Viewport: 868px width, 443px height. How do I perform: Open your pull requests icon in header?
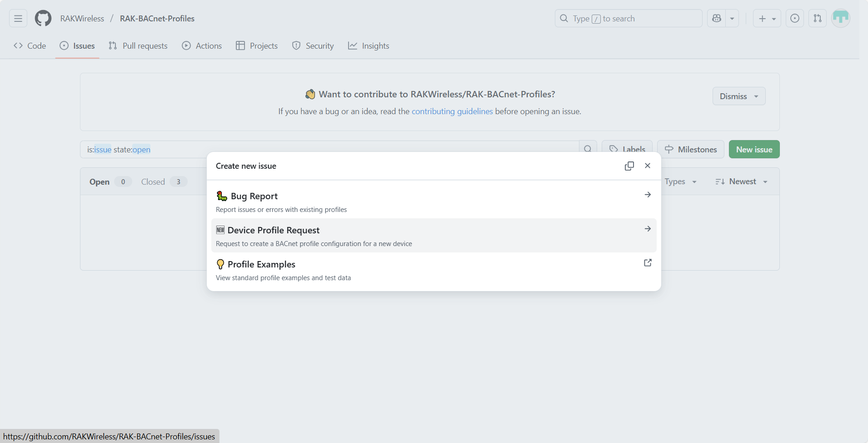click(817, 18)
